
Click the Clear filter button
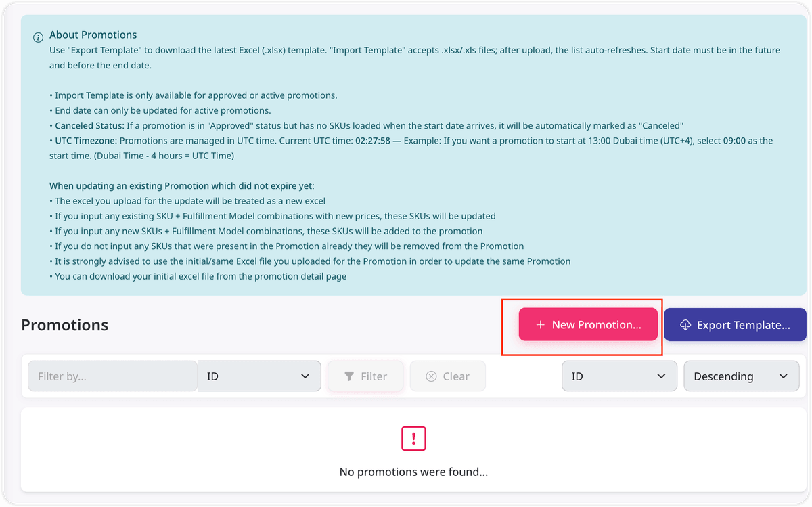(x=448, y=376)
